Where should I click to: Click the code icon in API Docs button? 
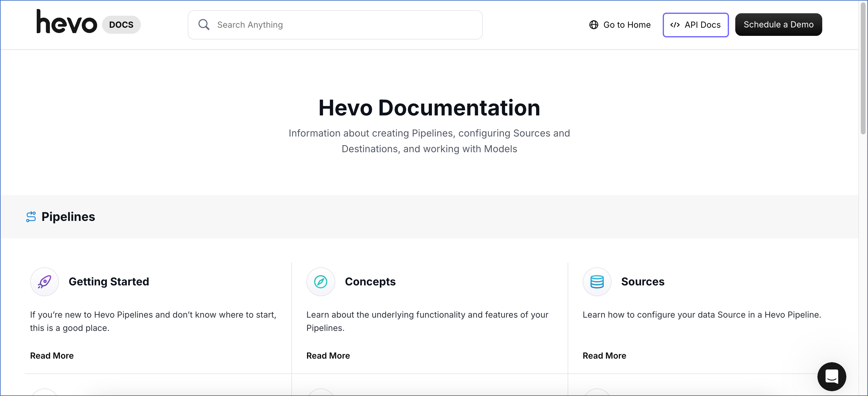tap(676, 25)
